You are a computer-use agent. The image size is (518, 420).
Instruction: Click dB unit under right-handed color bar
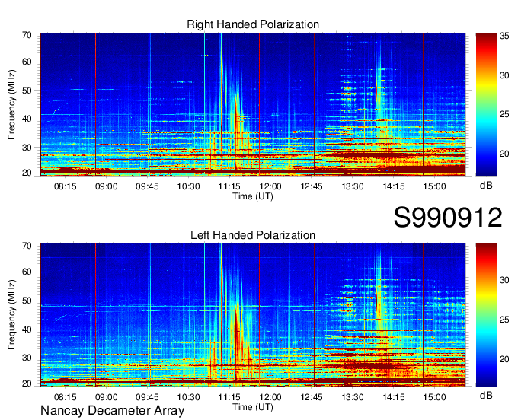pyautogui.click(x=486, y=186)
